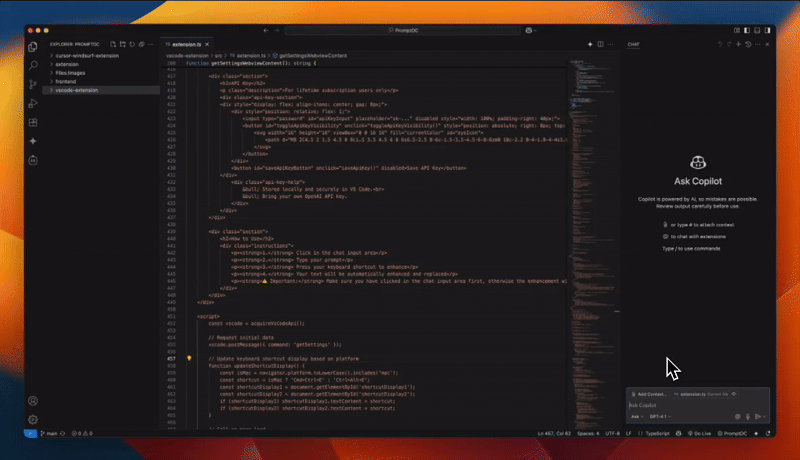Viewport: 800px width, 460px height.
Task: Toggle secondary sidebar visibility
Action: (767, 31)
